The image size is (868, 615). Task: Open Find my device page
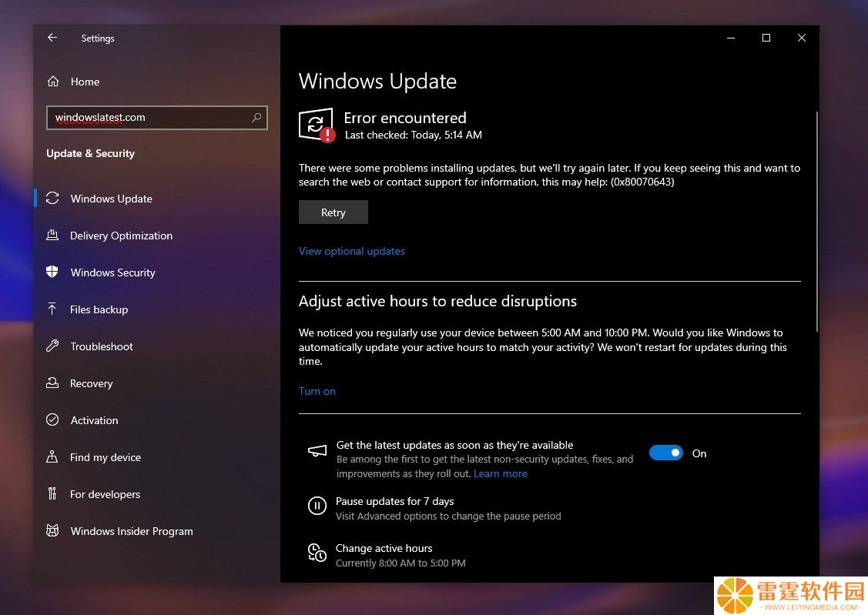(106, 457)
